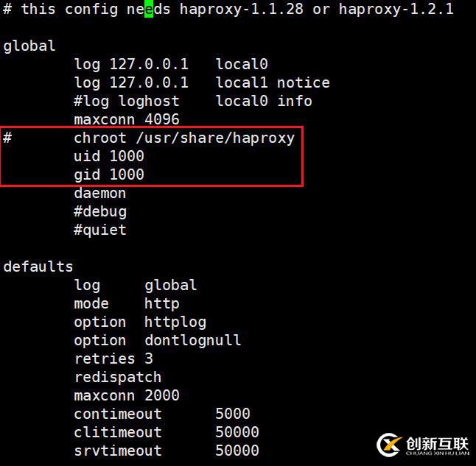Click the 'redispatch' line
This screenshot has width=476, height=466.
click(118, 378)
